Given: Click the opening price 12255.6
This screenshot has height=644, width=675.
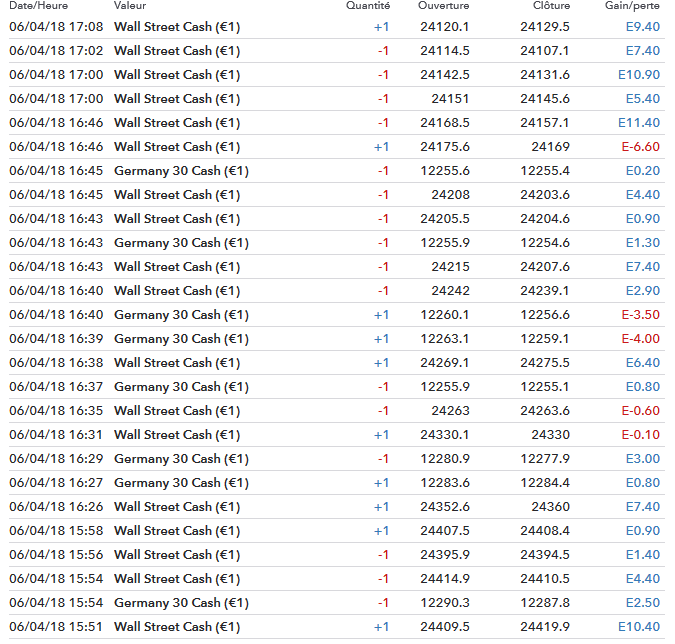Looking at the screenshot, I should 445,171.
